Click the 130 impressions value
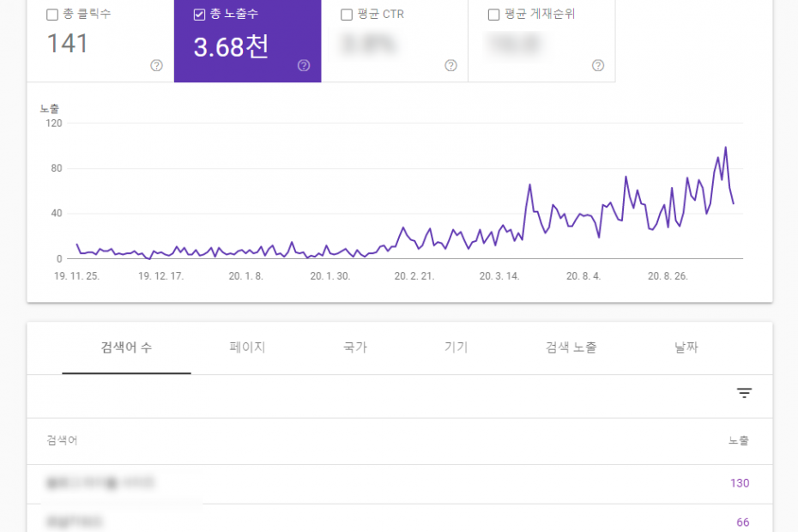Screen dimensions: 798x532 [x=740, y=483]
